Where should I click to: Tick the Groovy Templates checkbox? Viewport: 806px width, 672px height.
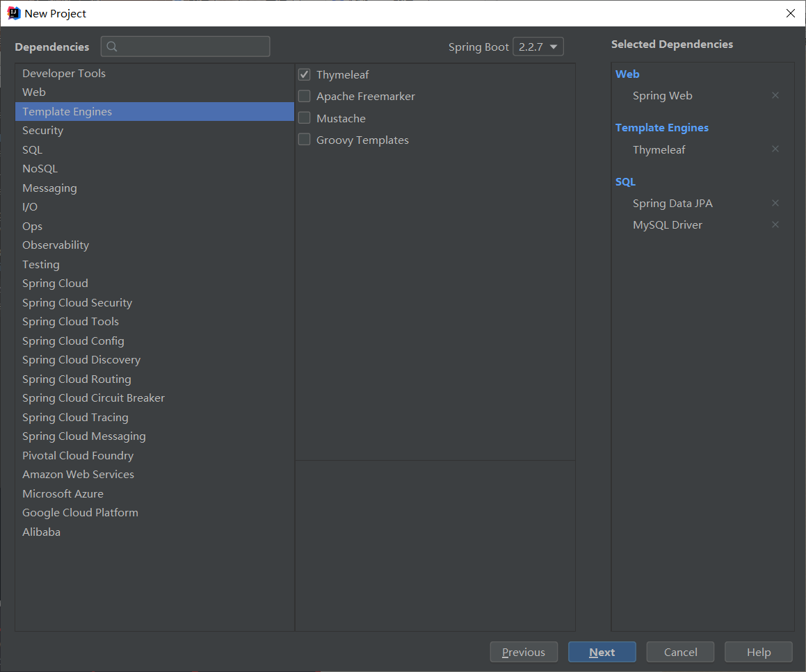[x=305, y=140]
